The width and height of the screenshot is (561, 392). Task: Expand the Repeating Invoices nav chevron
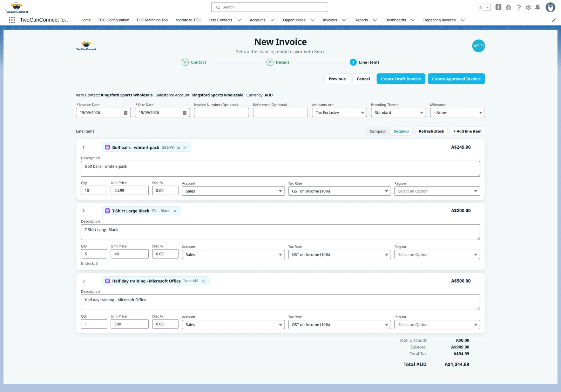point(463,20)
